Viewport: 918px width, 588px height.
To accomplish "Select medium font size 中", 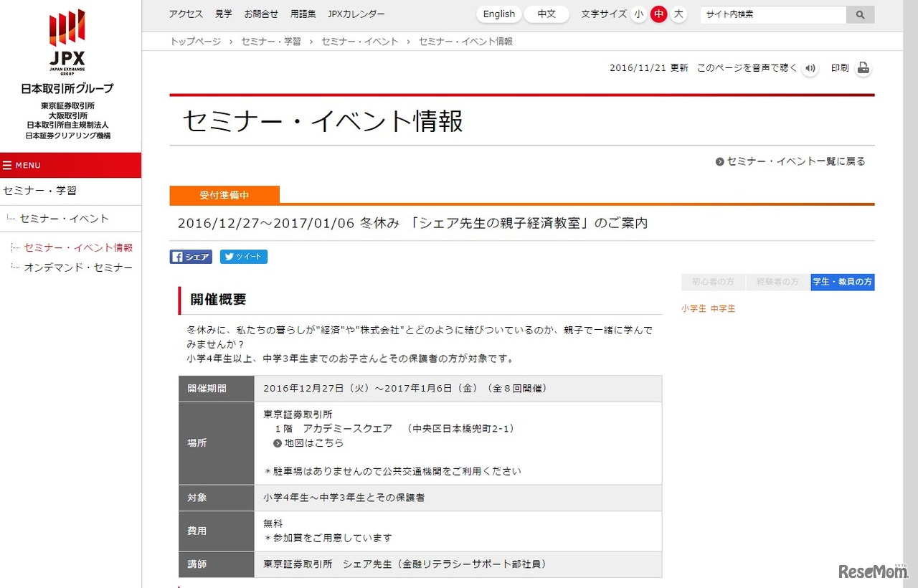I will point(658,14).
